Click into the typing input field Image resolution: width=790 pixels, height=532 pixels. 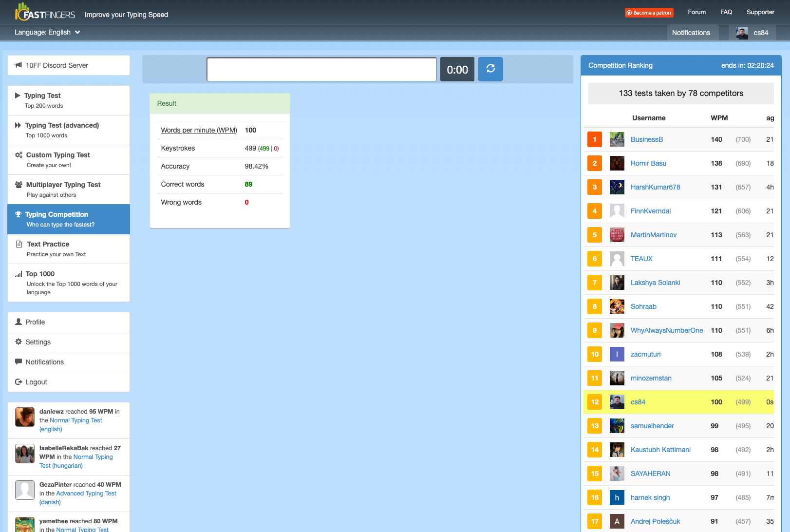tap(321, 69)
